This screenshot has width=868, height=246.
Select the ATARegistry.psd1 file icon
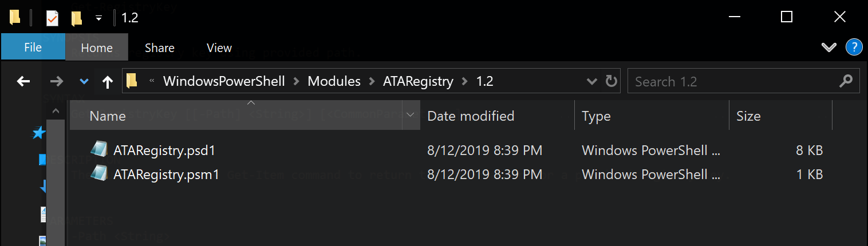coord(98,150)
